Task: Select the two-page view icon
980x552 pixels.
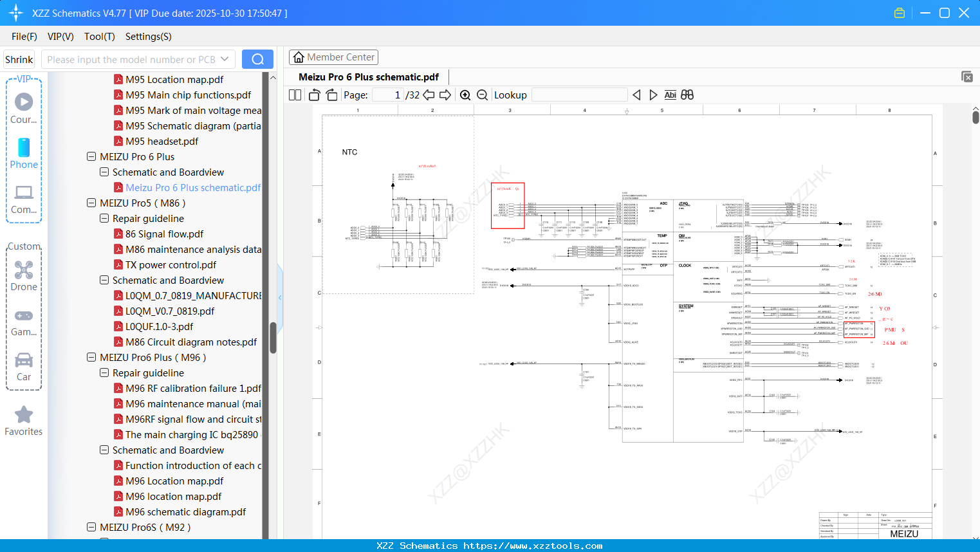Action: pyautogui.click(x=294, y=95)
